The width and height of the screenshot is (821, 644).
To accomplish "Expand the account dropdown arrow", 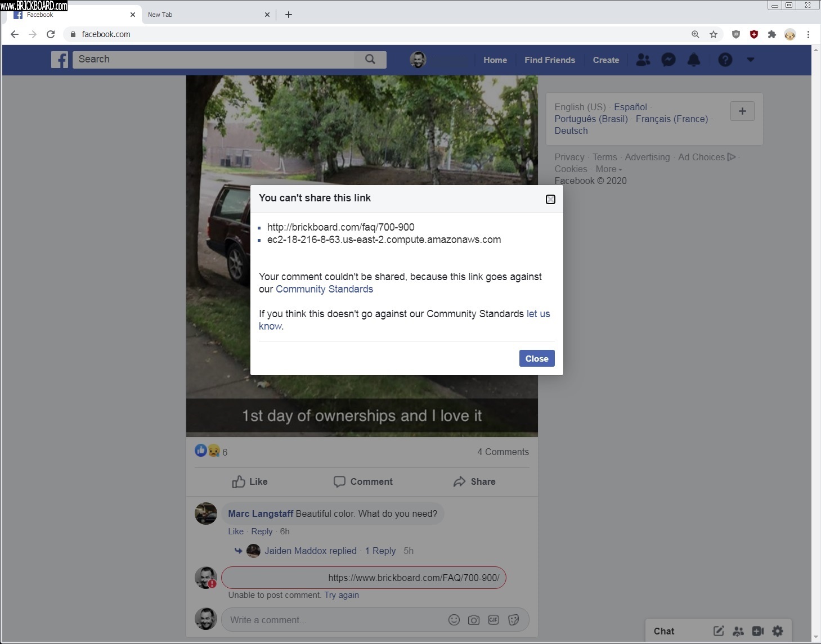I will [750, 60].
